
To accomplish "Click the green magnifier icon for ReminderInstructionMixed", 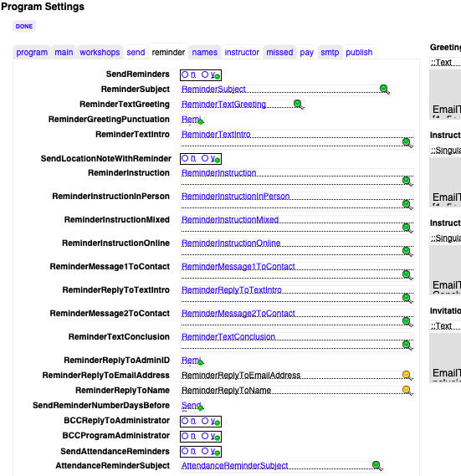I will point(407,228).
